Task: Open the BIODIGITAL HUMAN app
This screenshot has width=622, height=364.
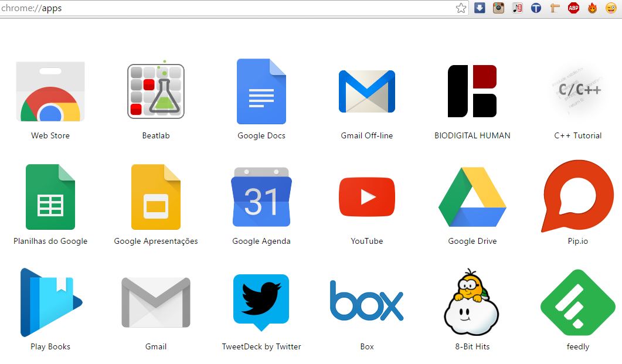Action: pyautogui.click(x=472, y=91)
